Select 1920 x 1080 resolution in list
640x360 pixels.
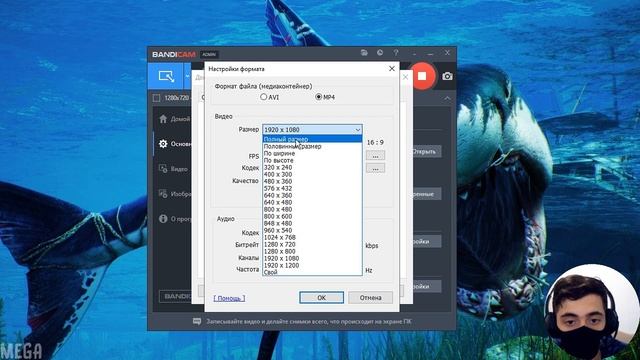312,258
